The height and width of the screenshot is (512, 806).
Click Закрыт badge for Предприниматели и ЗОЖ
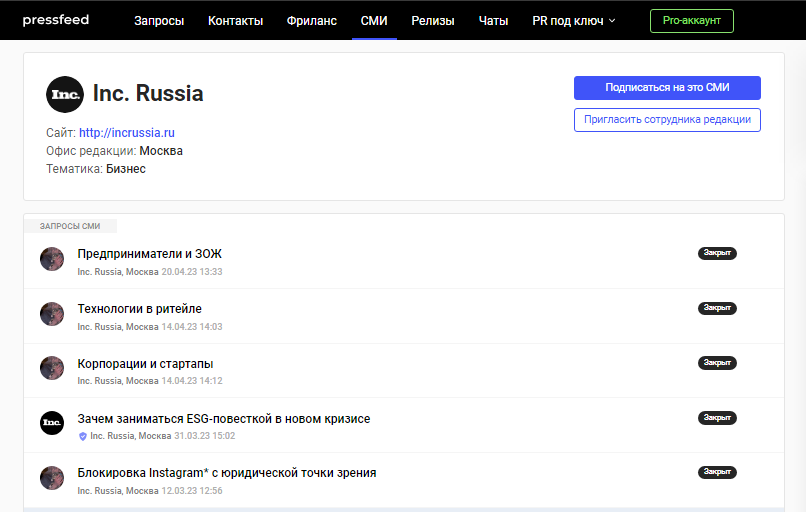point(717,253)
